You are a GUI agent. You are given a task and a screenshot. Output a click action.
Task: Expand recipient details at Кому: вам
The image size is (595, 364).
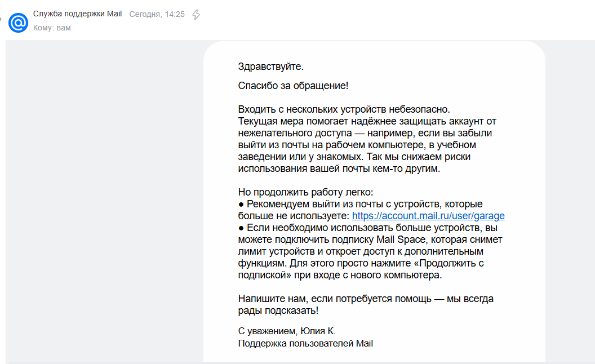(52, 28)
